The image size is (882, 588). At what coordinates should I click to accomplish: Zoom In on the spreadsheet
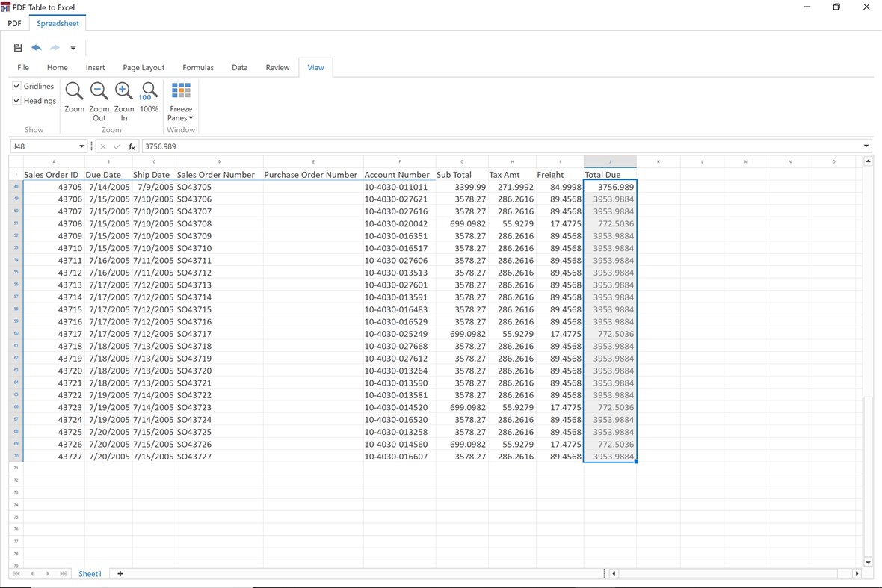pos(124,102)
